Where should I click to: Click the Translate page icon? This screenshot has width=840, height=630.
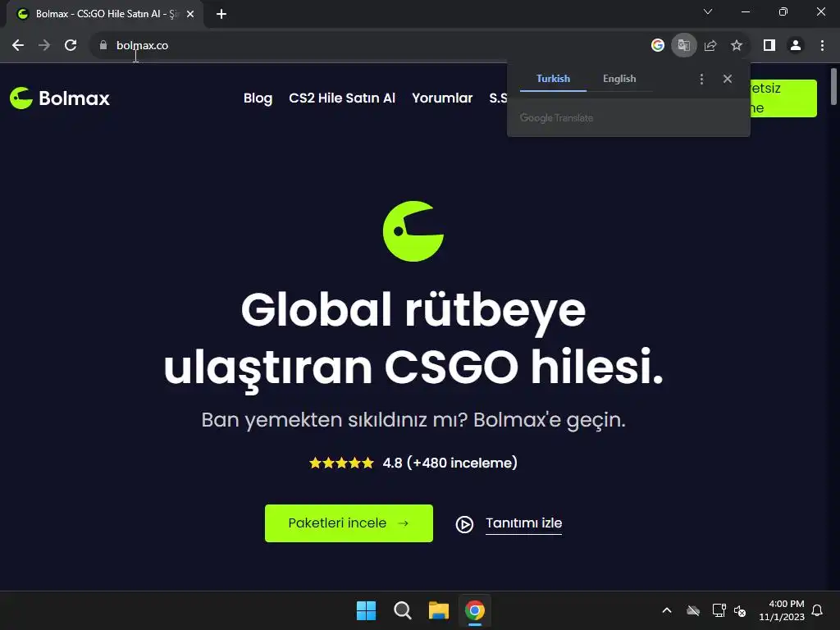tap(684, 46)
